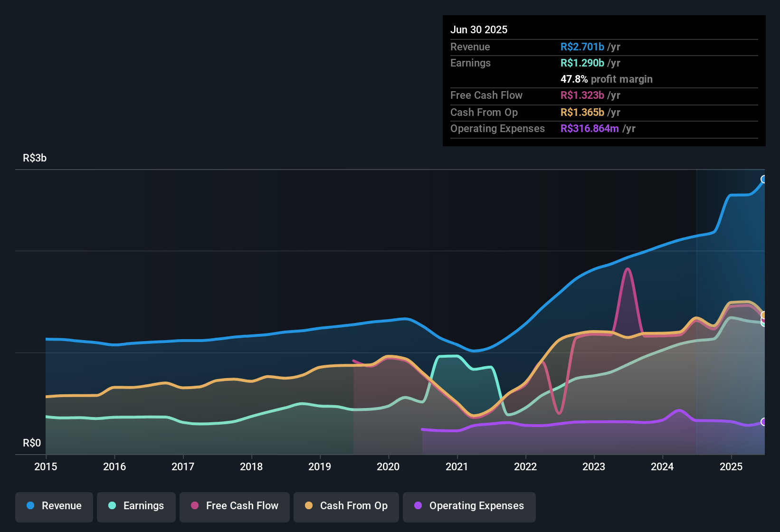
Task: Click the R$2.701b revenue value in tooltip
Action: coord(582,47)
